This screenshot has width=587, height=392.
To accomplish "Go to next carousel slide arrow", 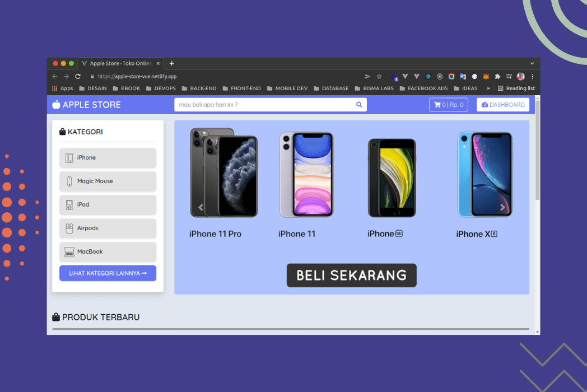I will (502, 207).
